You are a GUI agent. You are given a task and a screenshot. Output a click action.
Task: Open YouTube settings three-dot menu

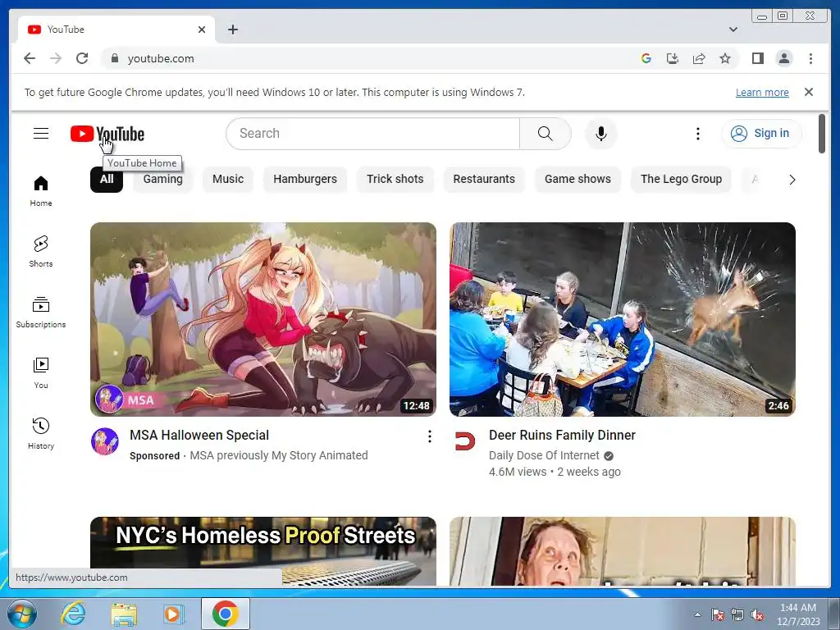[x=697, y=134]
